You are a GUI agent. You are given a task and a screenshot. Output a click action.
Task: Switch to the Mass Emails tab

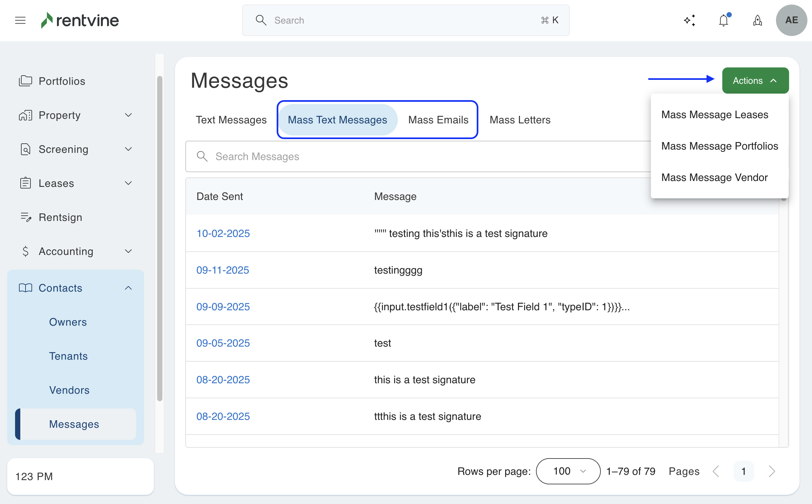(x=438, y=120)
